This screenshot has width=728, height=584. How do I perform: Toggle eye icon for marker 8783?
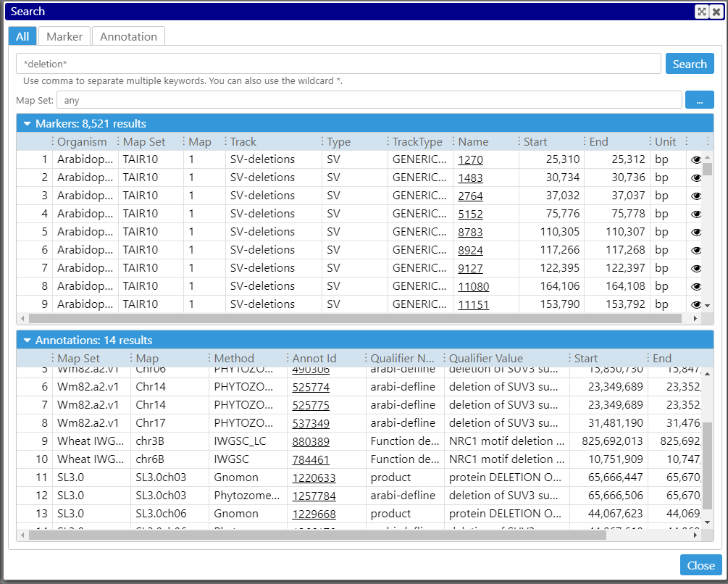(x=696, y=232)
